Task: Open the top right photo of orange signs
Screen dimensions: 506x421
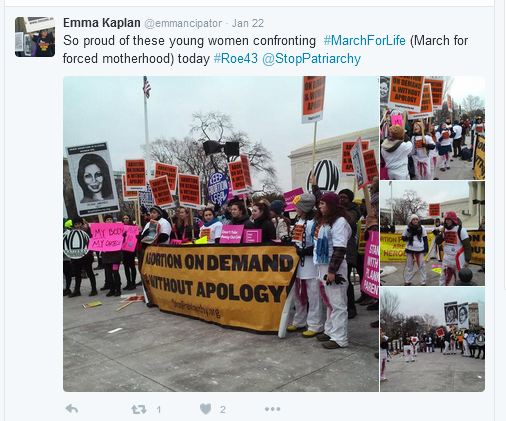Action: pyautogui.click(x=432, y=128)
